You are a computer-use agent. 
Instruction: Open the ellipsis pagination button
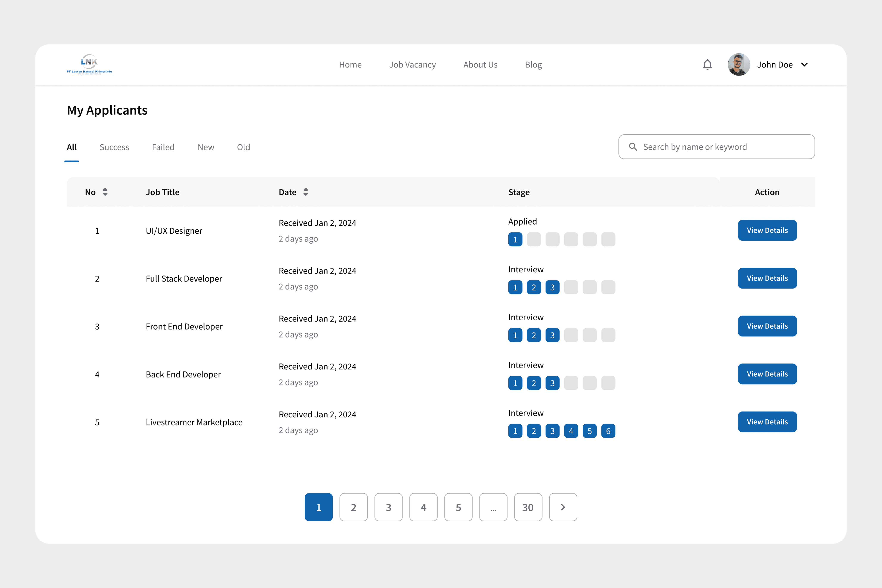click(x=493, y=507)
